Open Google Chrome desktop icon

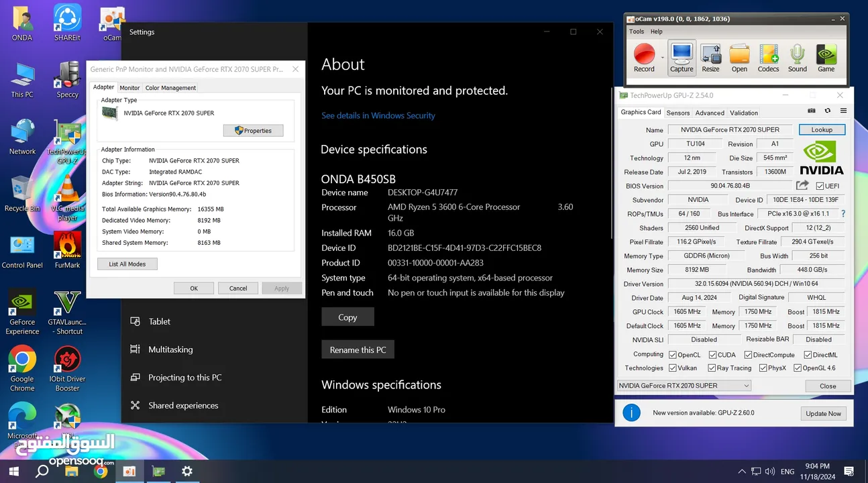(x=22, y=369)
